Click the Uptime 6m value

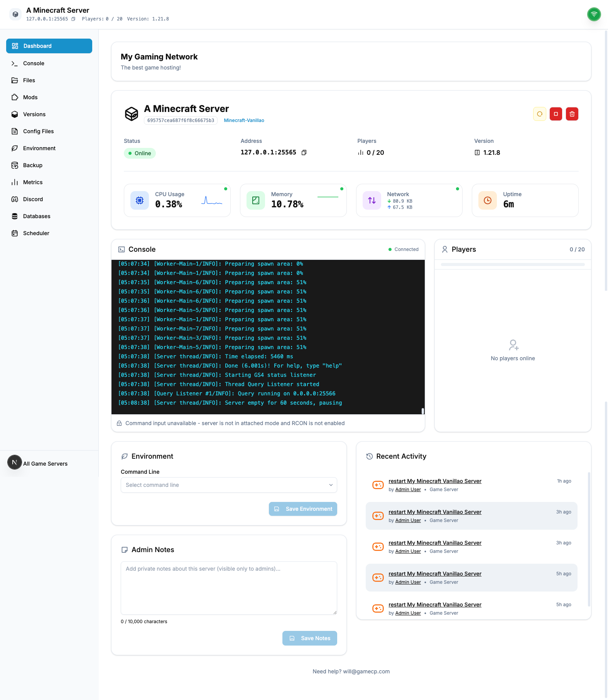[508, 204]
